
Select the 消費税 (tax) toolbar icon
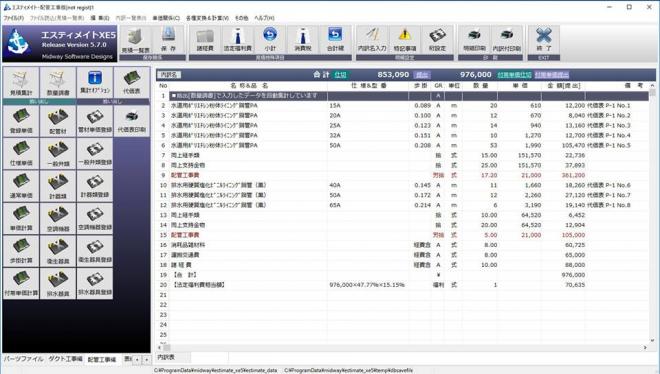(303, 40)
